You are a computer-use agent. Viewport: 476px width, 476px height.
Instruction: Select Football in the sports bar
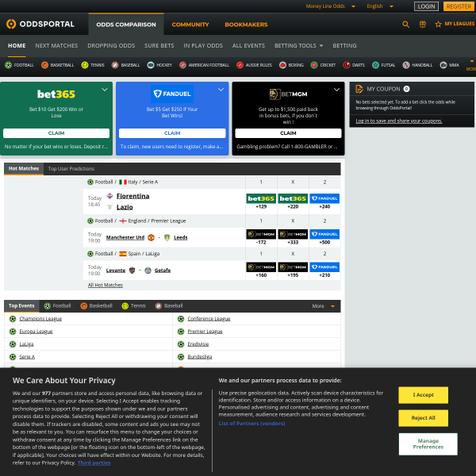pyautogui.click(x=19, y=65)
